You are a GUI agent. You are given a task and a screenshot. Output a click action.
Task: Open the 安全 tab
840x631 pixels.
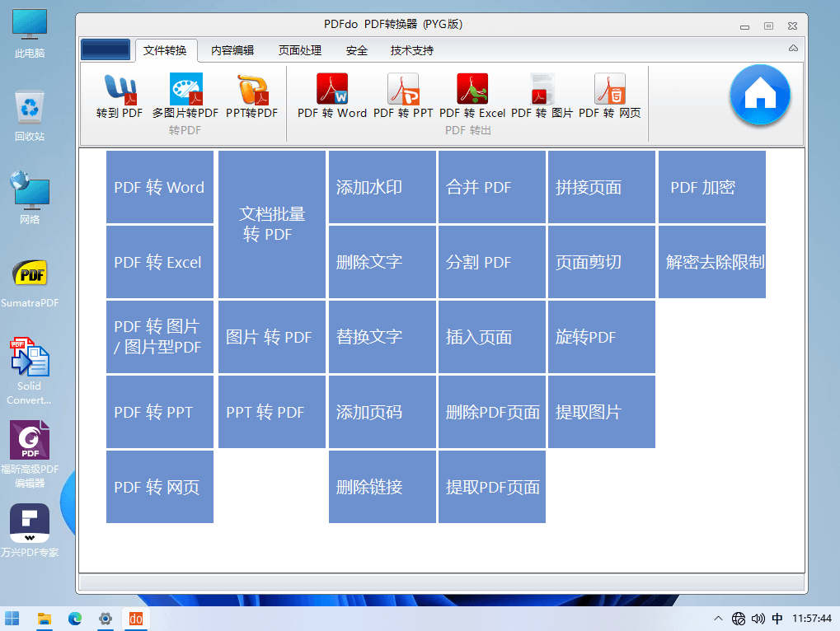pos(356,50)
